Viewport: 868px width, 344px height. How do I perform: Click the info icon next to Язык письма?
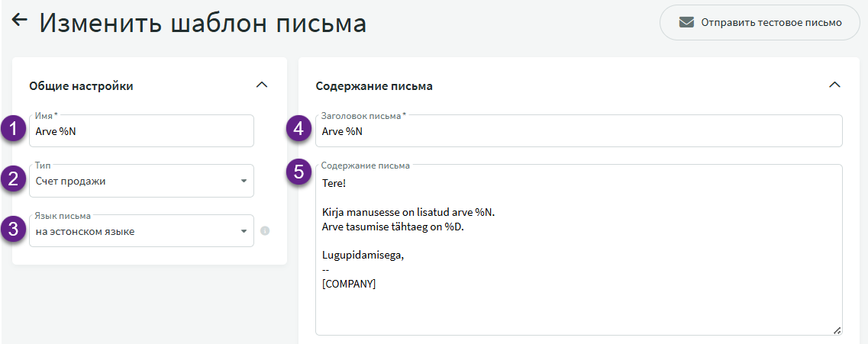click(265, 231)
